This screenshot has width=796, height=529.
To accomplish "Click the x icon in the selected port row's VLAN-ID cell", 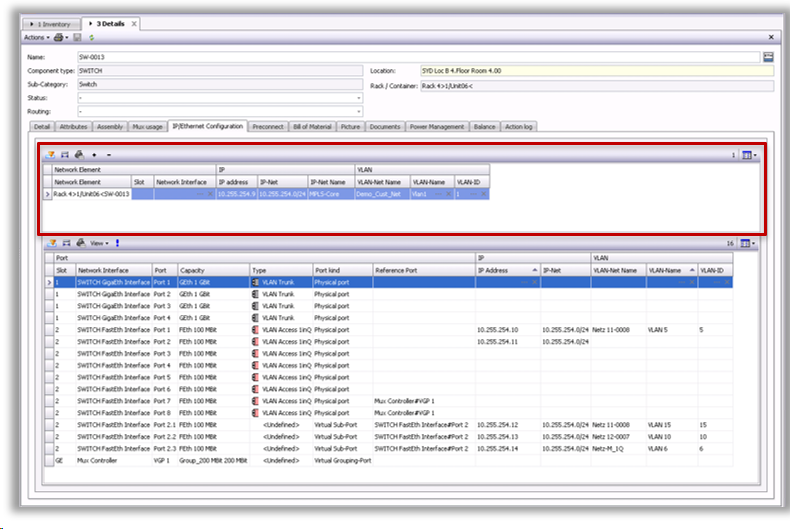I will pos(727,282).
